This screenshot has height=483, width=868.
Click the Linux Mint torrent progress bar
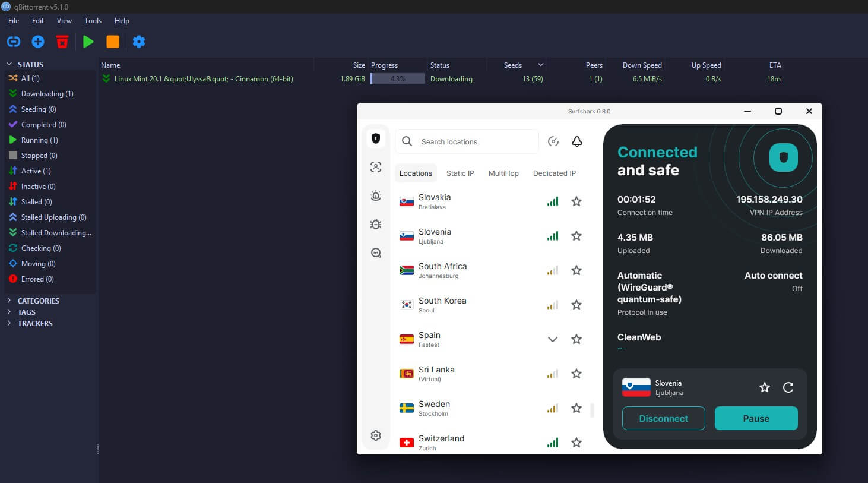pos(398,79)
